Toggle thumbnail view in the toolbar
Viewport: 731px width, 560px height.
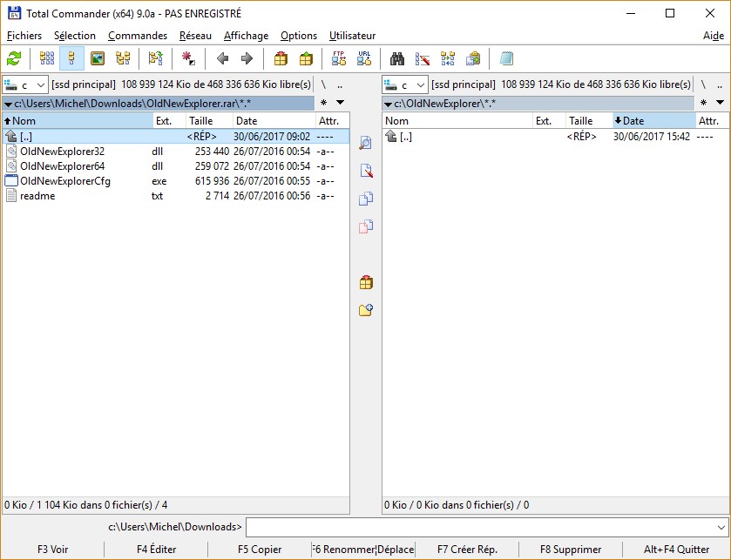(98, 58)
